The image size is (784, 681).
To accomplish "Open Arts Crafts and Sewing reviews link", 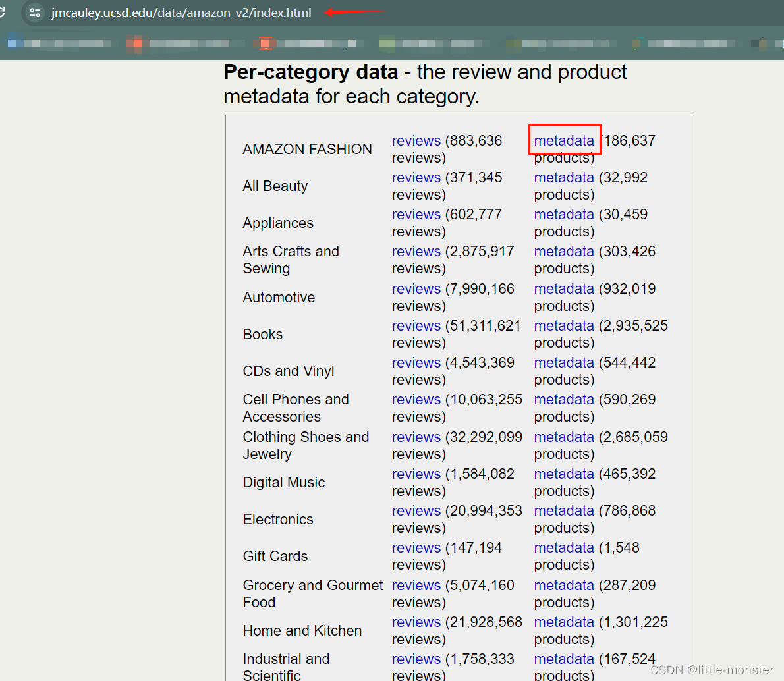I will tap(416, 251).
